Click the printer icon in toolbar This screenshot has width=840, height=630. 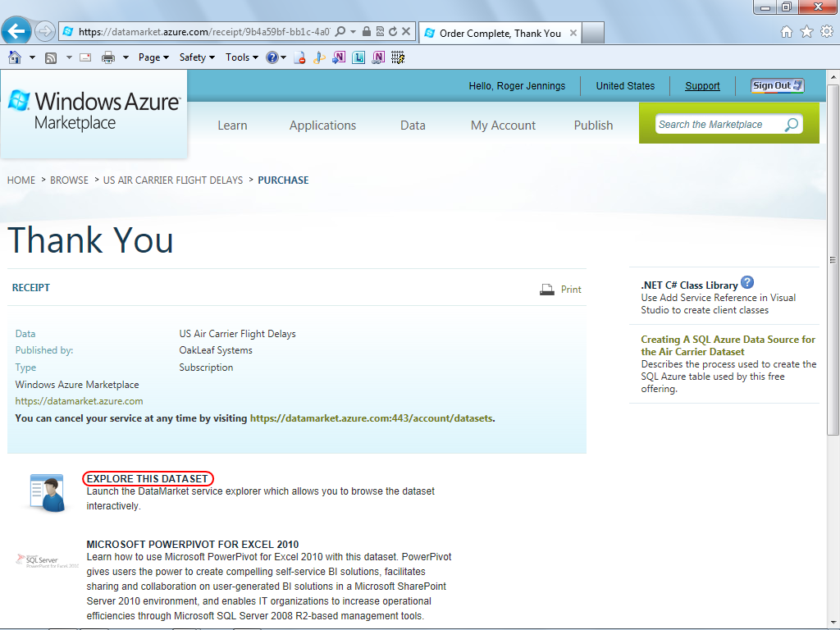[108, 57]
